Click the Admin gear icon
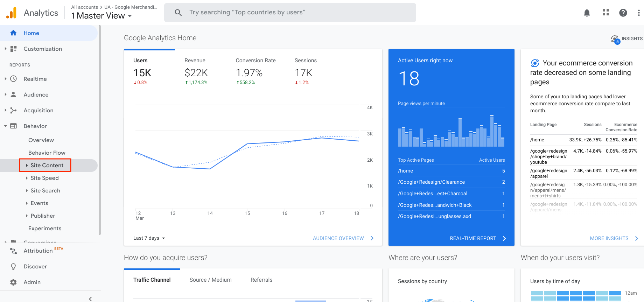 pos(13,282)
